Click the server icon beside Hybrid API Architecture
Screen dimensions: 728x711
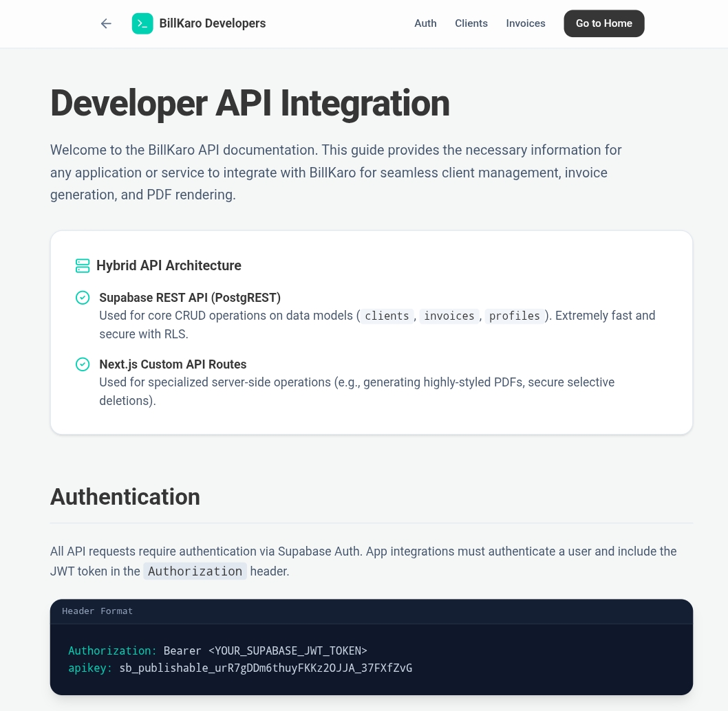click(83, 265)
